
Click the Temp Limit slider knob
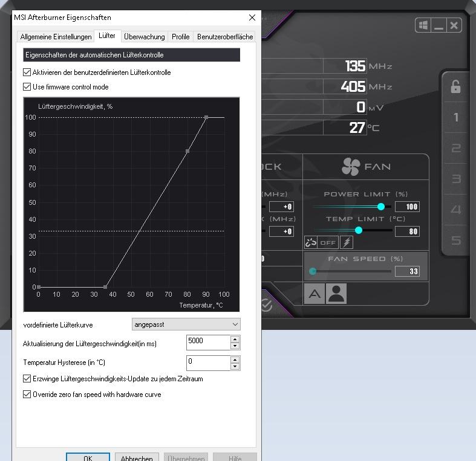click(359, 230)
